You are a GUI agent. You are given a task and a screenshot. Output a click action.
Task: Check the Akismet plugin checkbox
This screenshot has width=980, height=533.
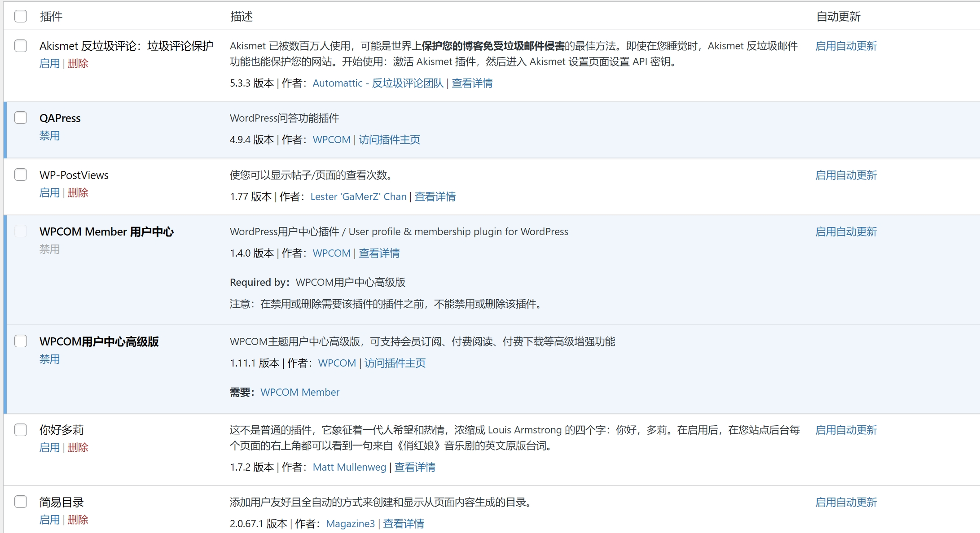(21, 46)
